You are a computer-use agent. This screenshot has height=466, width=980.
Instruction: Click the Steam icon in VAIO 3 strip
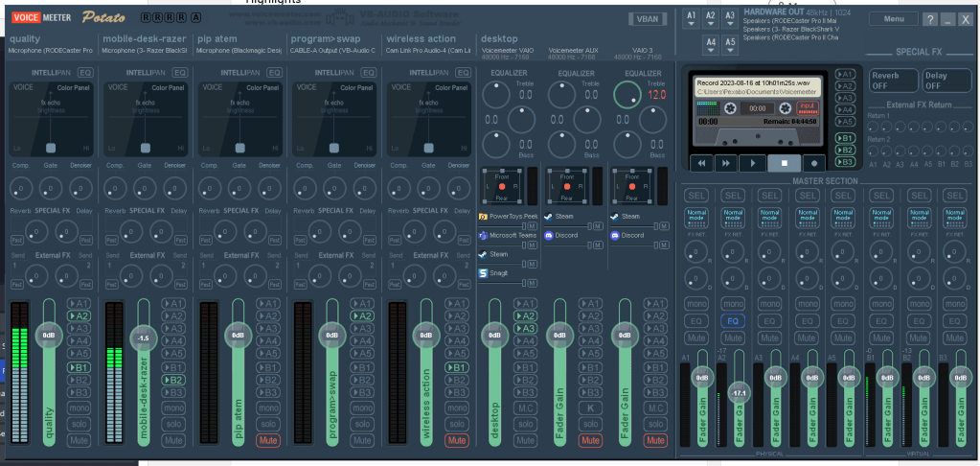tap(615, 217)
